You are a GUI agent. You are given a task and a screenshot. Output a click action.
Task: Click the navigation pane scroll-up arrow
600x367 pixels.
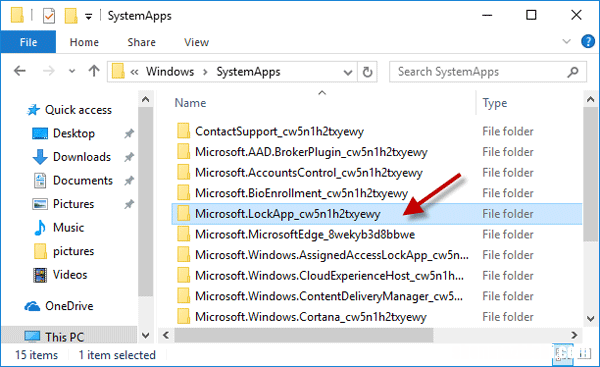click(145, 99)
